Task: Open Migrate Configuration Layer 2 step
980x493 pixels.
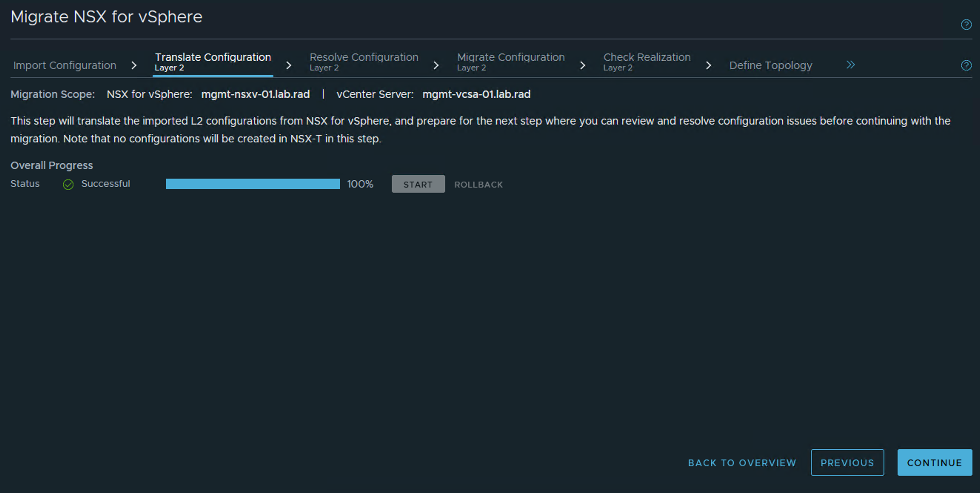Action: 510,62
